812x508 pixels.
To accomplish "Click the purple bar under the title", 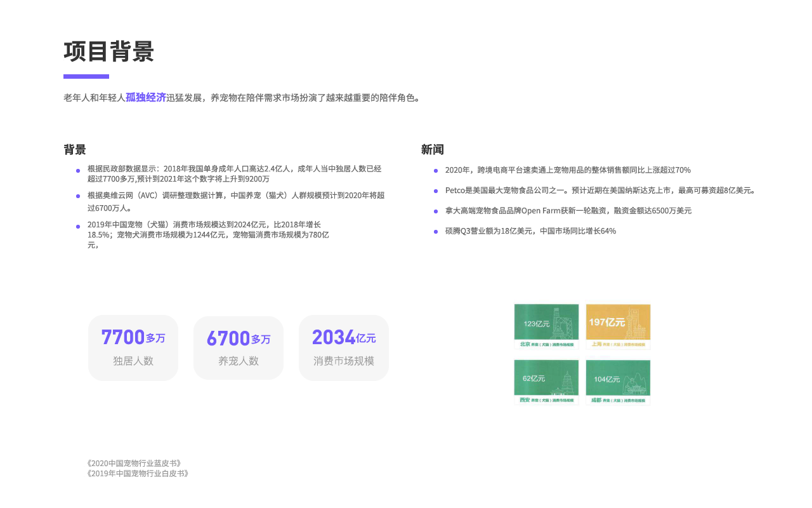I will pos(86,76).
